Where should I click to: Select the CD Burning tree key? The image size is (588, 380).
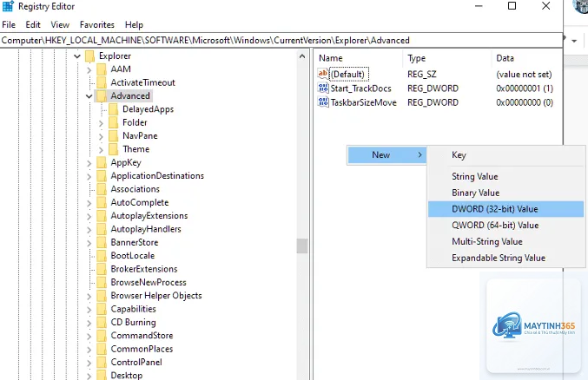(133, 322)
